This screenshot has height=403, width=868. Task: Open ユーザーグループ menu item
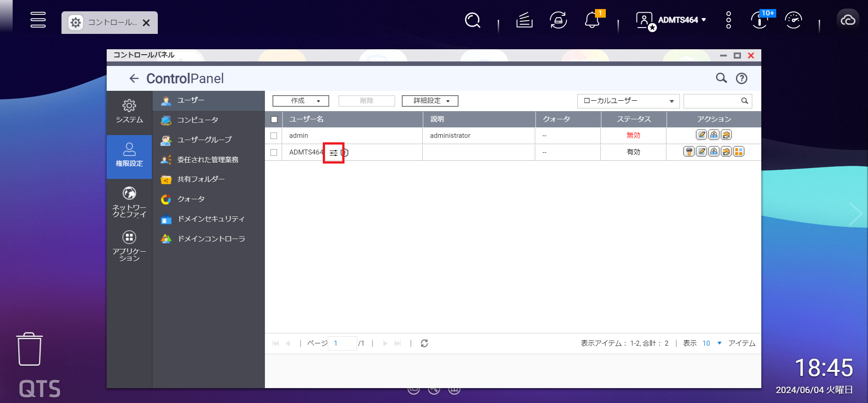[x=208, y=140]
